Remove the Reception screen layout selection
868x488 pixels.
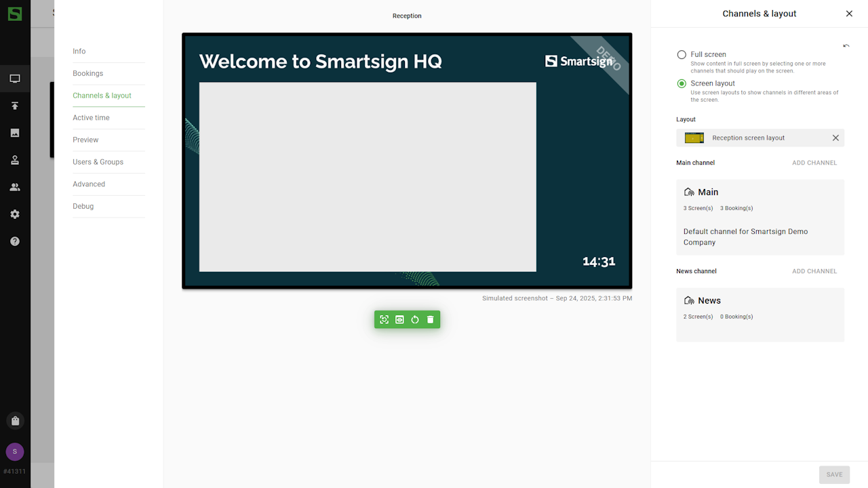pos(835,138)
